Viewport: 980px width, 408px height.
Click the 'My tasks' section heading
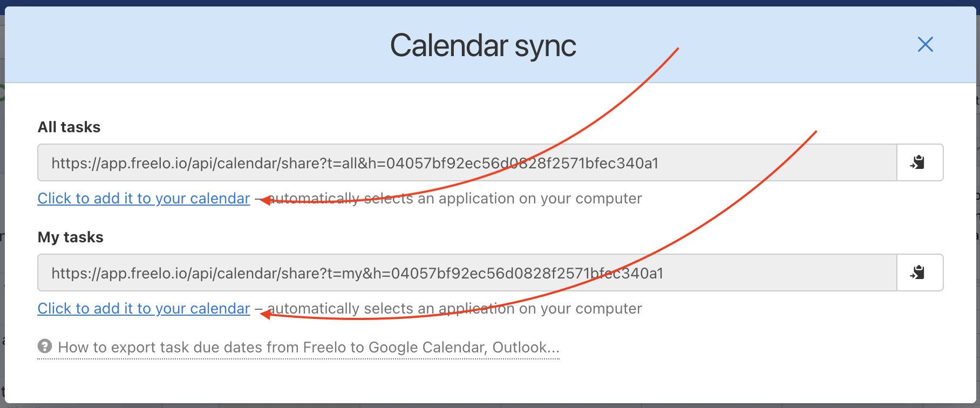pyautogui.click(x=70, y=237)
